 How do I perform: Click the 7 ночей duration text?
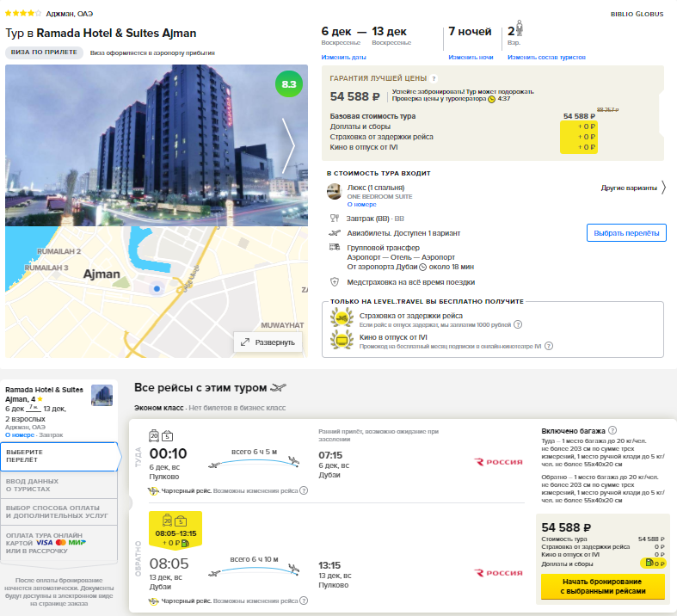coord(470,31)
